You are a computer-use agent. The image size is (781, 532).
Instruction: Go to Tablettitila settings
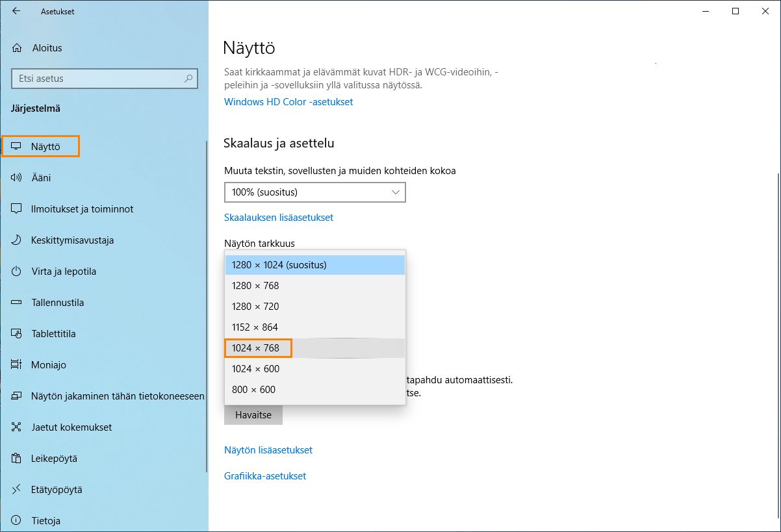pos(53,334)
